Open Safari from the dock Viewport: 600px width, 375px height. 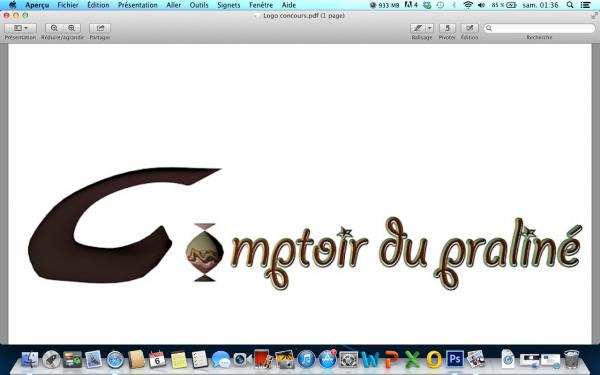[115, 360]
